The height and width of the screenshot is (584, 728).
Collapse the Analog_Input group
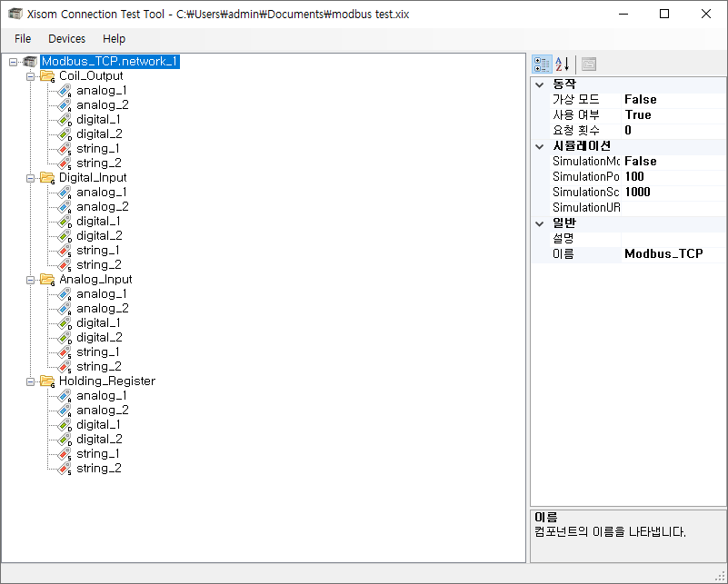click(x=30, y=280)
